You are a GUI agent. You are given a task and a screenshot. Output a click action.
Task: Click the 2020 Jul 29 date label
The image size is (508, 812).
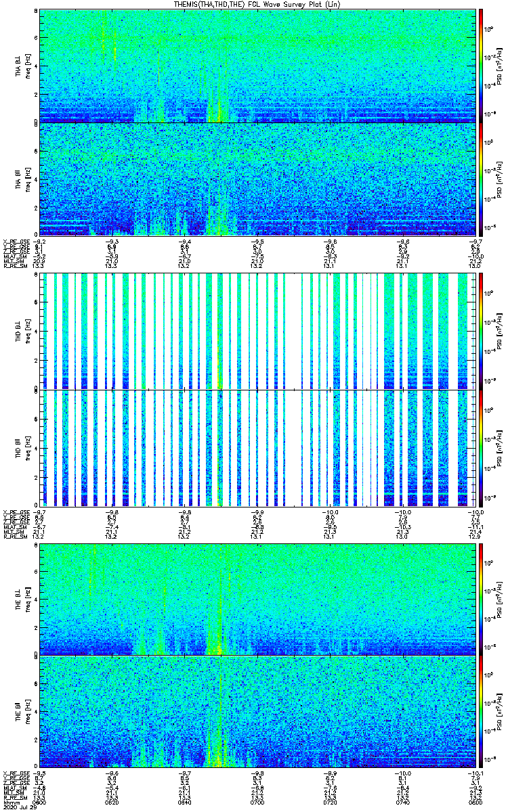[x=17, y=807]
